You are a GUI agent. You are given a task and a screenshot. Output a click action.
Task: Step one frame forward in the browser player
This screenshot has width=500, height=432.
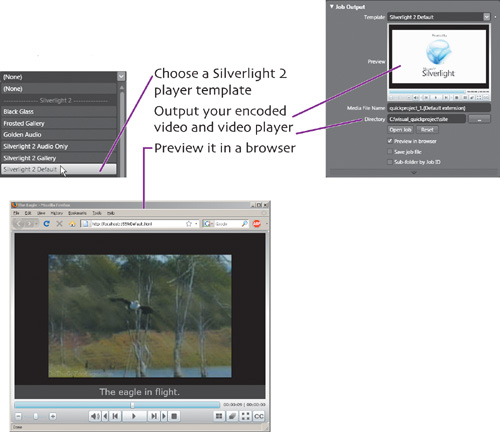coord(164,416)
